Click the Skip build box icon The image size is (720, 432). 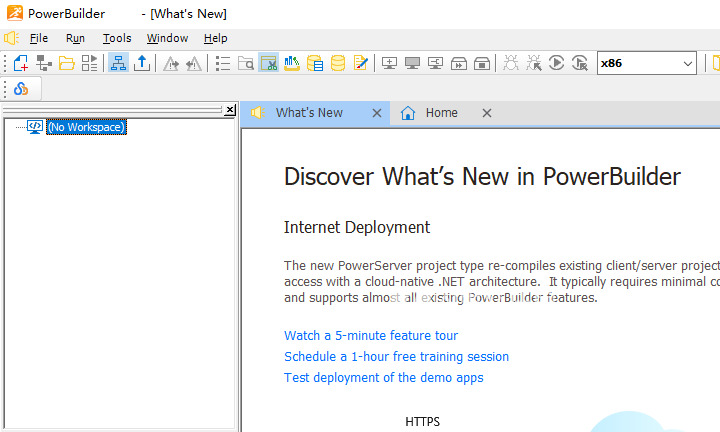click(459, 63)
